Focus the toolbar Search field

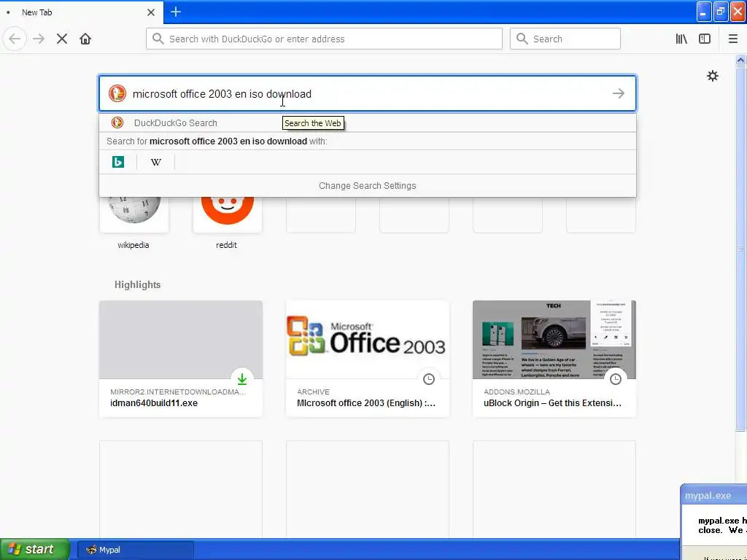565,39
